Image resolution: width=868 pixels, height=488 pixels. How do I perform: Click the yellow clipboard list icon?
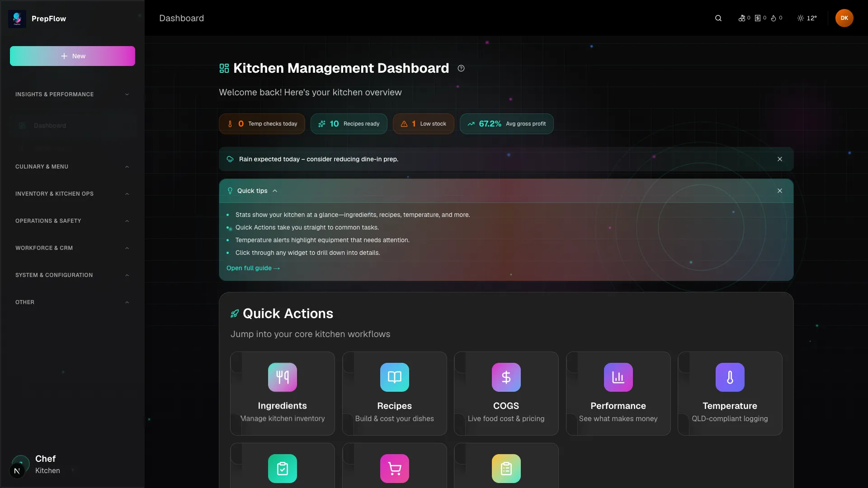point(506,469)
